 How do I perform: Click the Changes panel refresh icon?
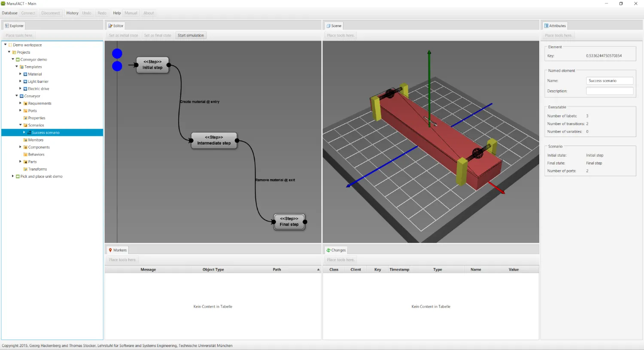[328, 250]
